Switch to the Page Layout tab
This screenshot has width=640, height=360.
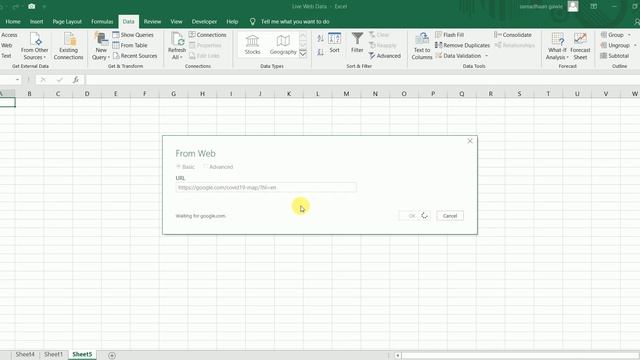coord(67,22)
